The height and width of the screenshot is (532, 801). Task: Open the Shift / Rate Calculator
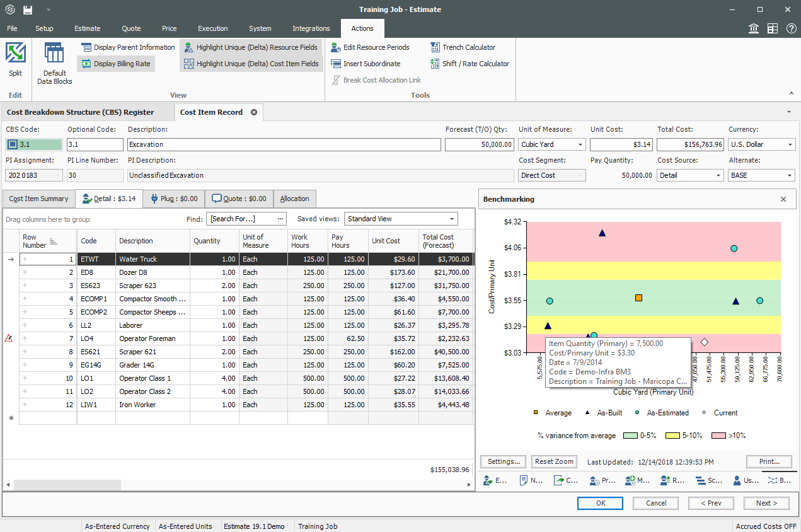coord(470,64)
